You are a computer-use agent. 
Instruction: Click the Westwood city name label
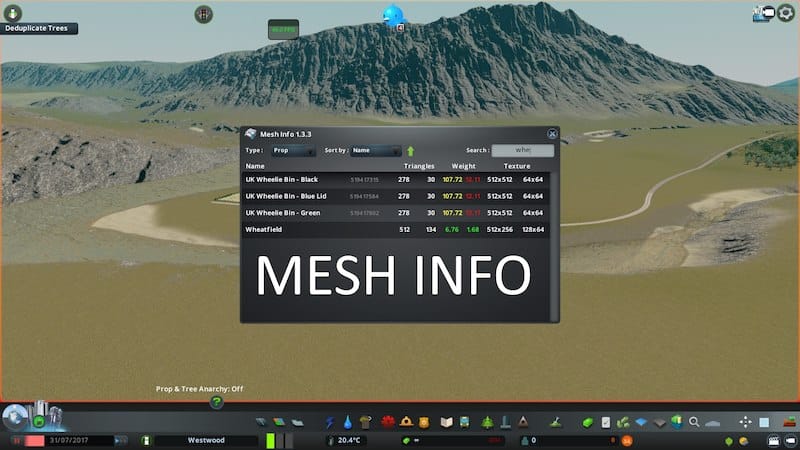coord(207,440)
